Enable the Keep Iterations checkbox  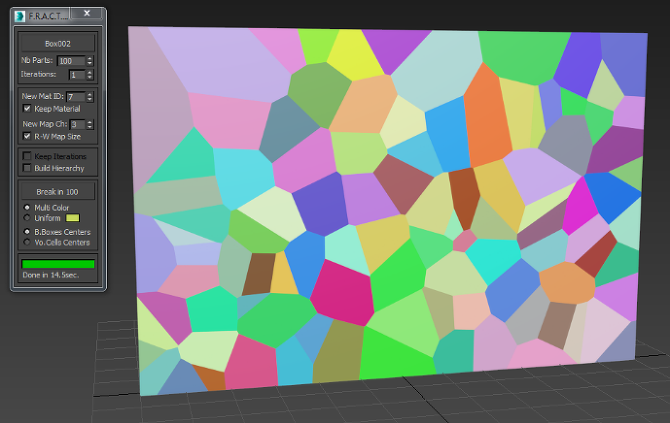27,156
